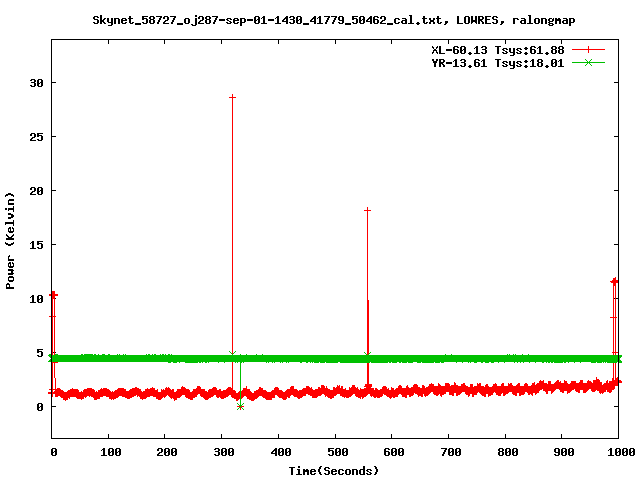
Task: Click the red spike peak near 18 Kelvin
Action: pos(367,210)
